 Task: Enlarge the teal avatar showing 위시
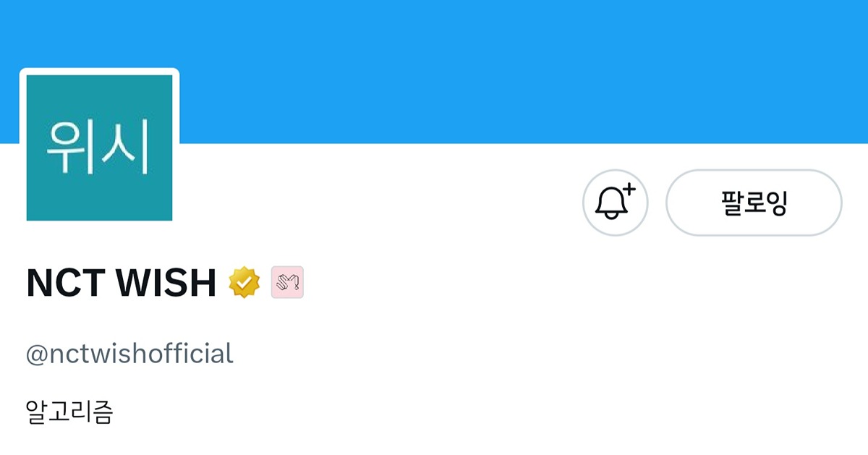[x=99, y=148]
